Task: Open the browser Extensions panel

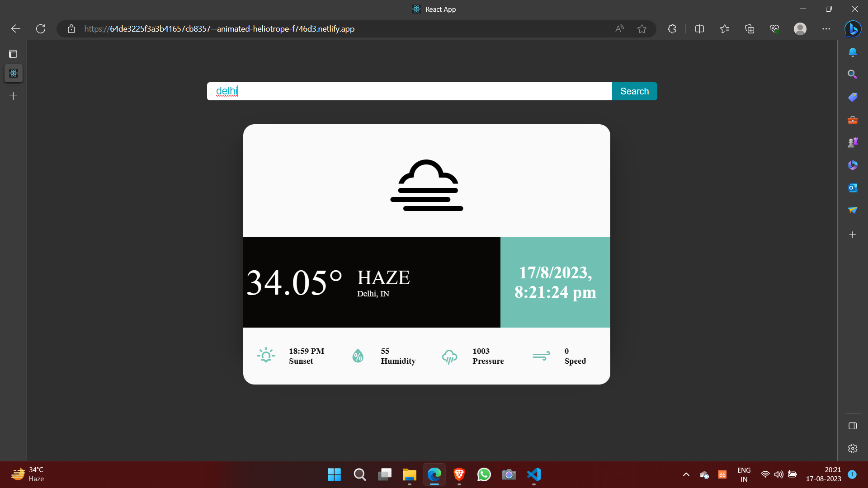Action: (x=671, y=28)
